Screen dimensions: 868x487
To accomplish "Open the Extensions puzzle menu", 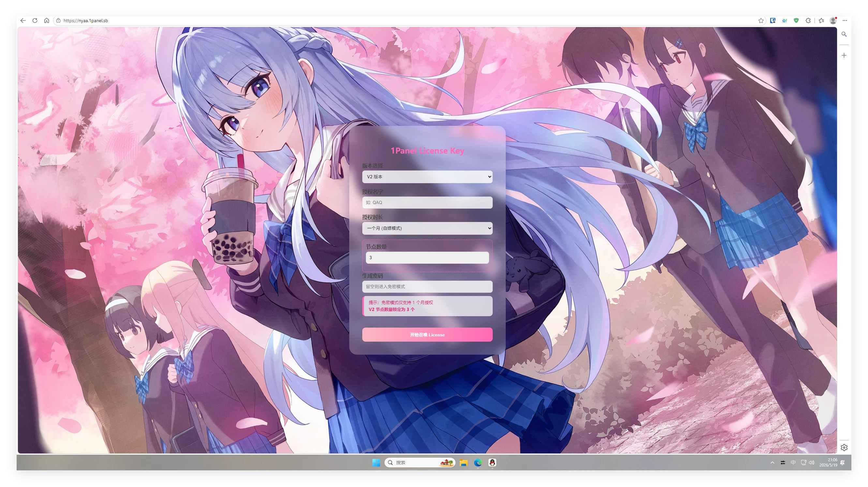I will (x=808, y=21).
